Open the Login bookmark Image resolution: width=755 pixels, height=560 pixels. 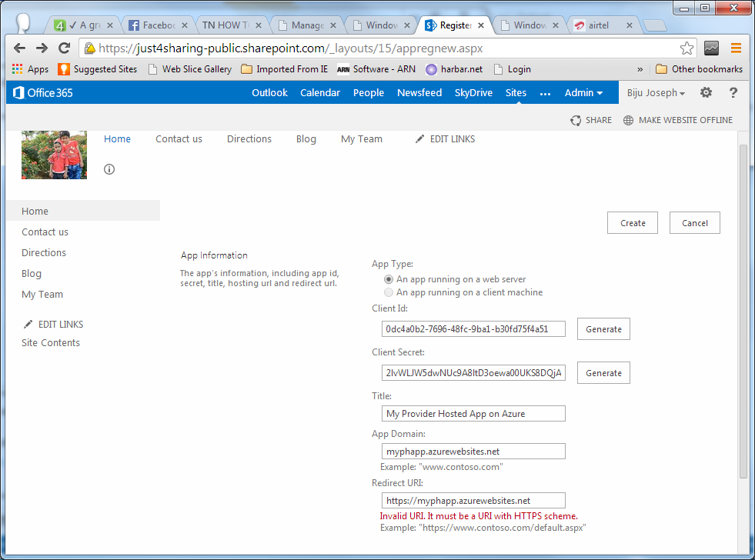pos(513,69)
